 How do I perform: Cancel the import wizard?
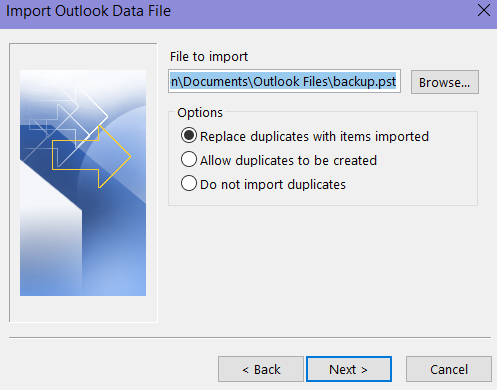coord(449,369)
